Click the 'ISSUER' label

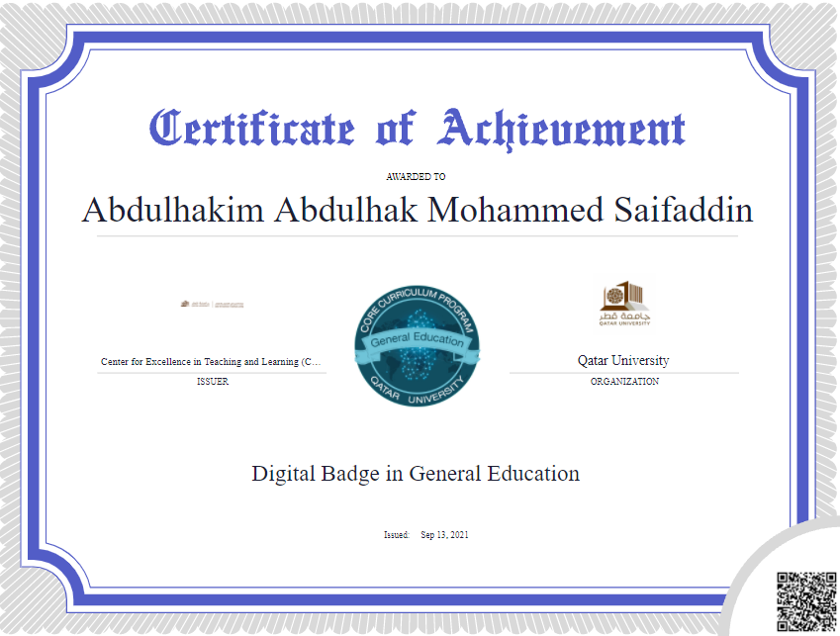click(212, 381)
